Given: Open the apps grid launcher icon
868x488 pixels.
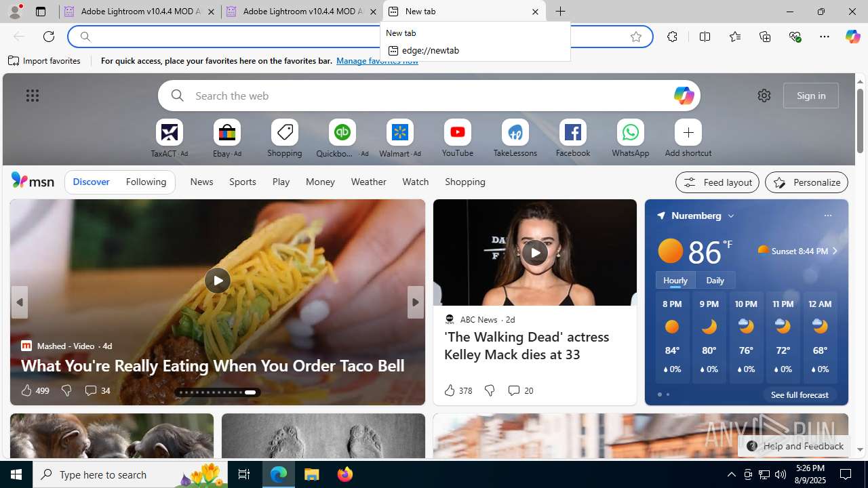Looking at the screenshot, I should click(33, 96).
